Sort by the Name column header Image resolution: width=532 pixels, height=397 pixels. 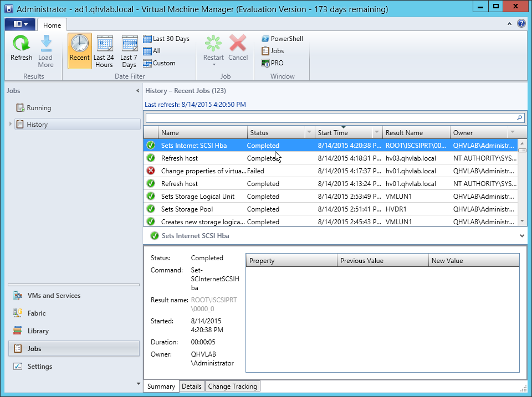203,132
